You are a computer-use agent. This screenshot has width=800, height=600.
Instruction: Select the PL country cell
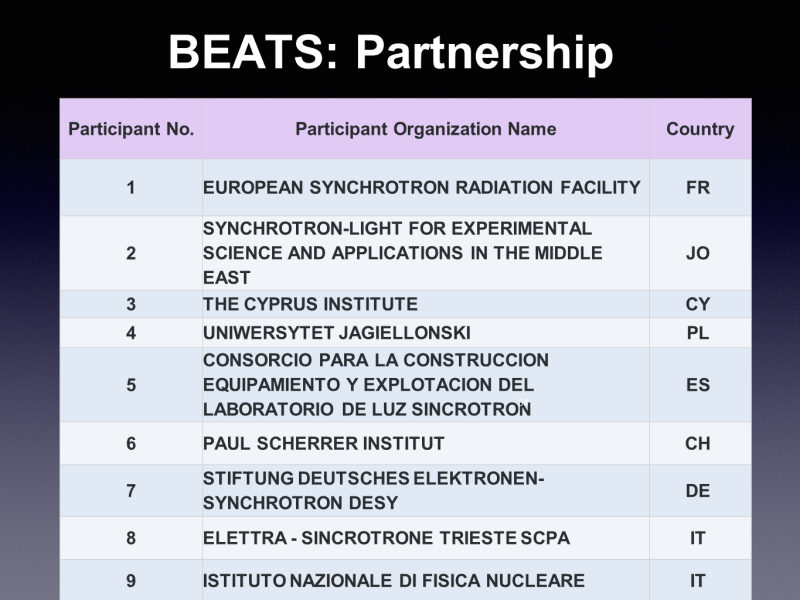698,333
